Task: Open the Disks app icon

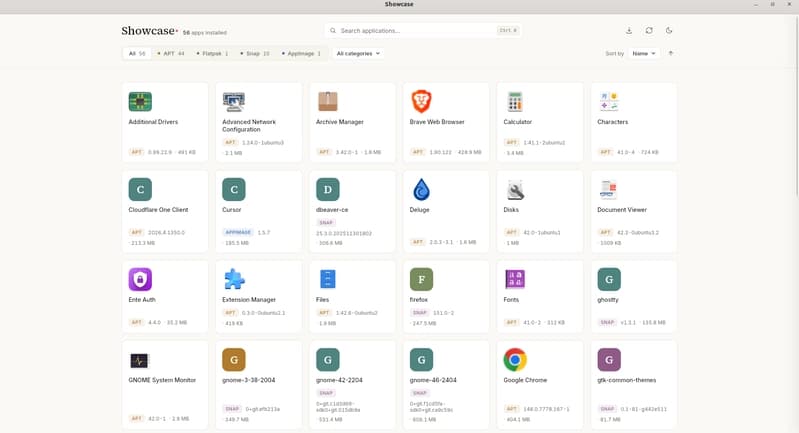Action: 515,190
